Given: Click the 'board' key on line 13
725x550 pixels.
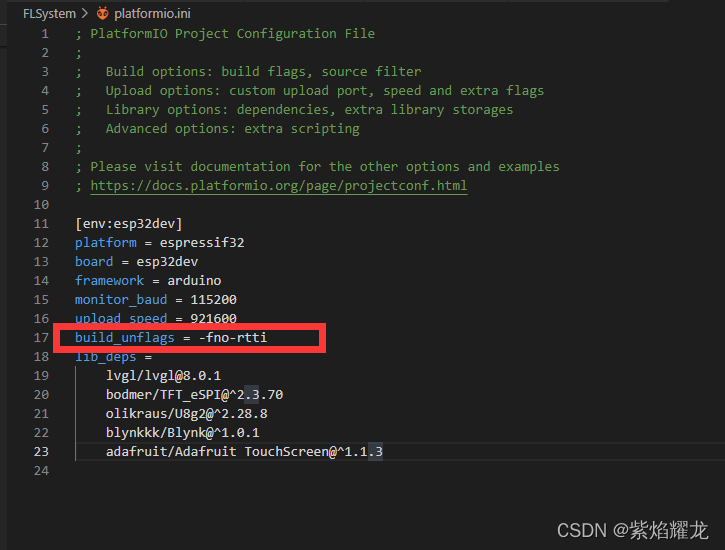Looking at the screenshot, I should (94, 262).
